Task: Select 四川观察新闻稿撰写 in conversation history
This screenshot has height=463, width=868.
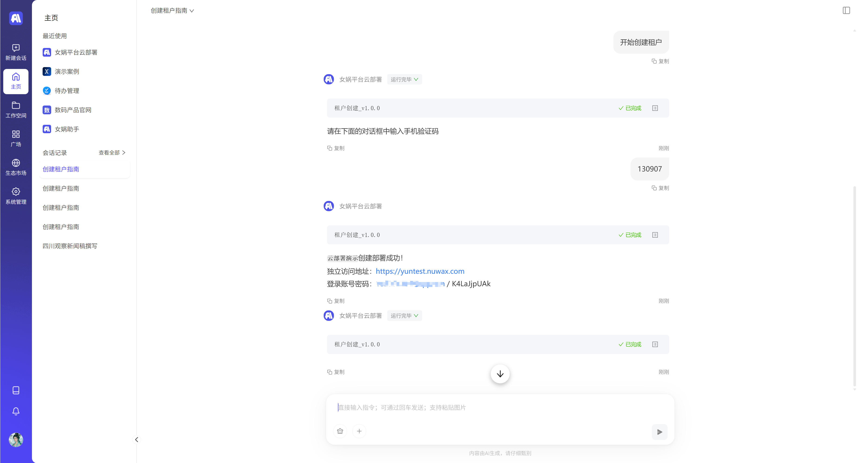Action: (x=70, y=246)
